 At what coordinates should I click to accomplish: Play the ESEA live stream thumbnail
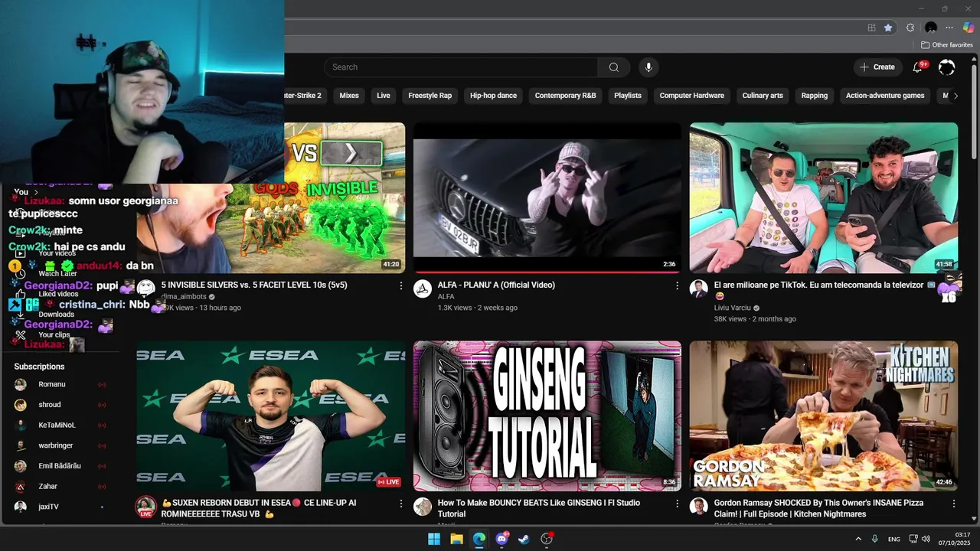(271, 416)
